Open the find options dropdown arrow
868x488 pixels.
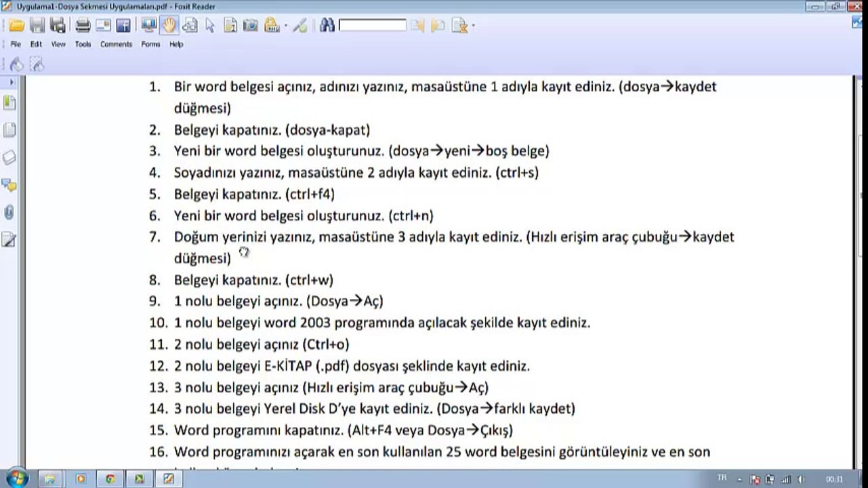point(473,26)
